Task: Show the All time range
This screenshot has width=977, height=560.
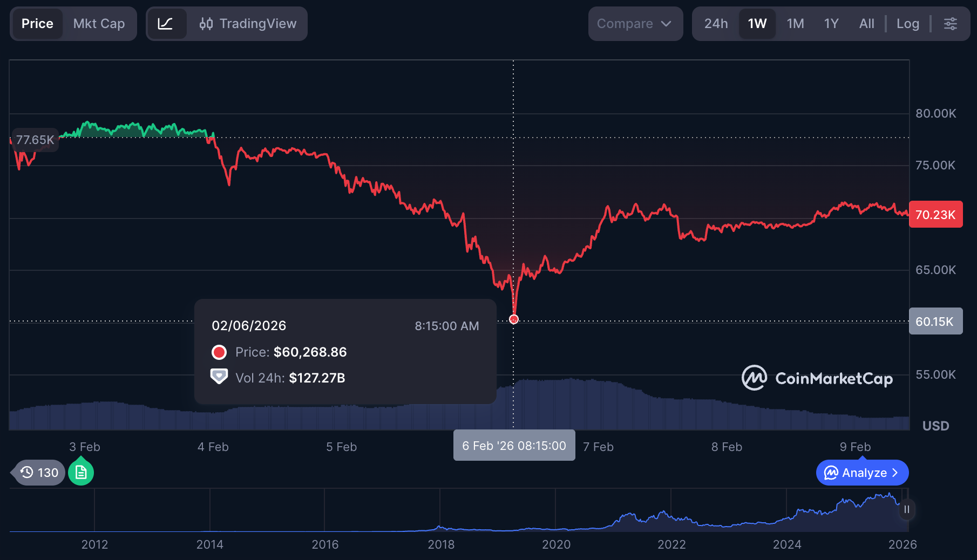Action: (x=866, y=24)
